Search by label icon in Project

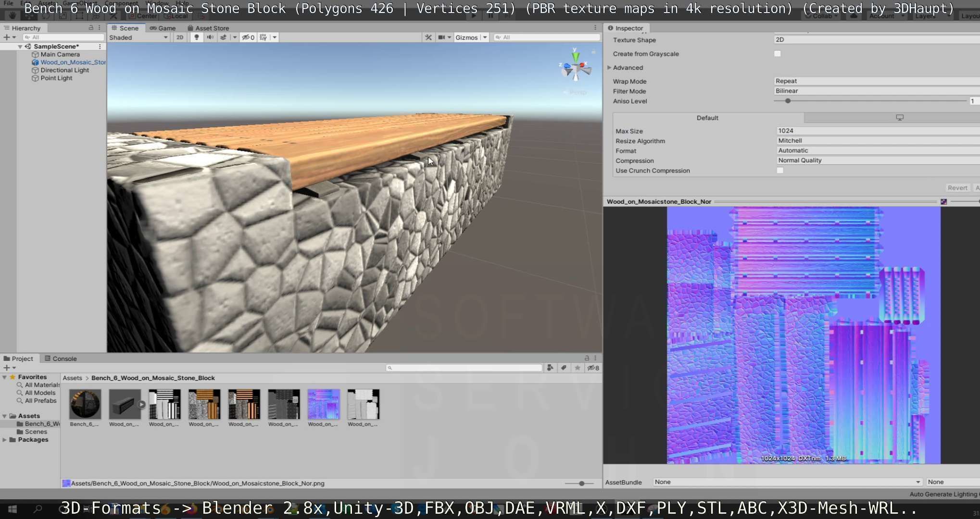click(x=564, y=368)
